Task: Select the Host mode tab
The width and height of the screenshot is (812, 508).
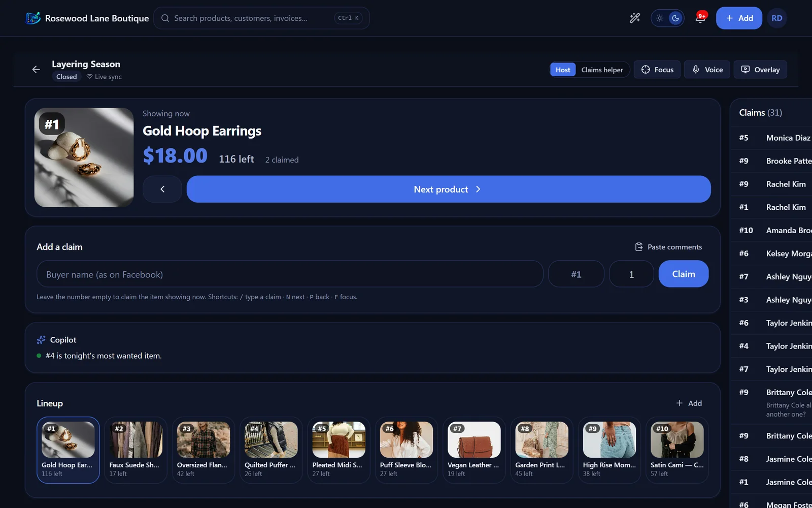Action: (x=563, y=70)
